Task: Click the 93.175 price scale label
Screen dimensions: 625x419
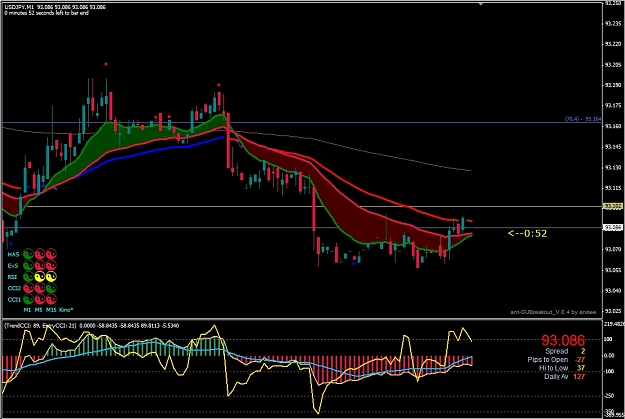Action: tap(613, 105)
